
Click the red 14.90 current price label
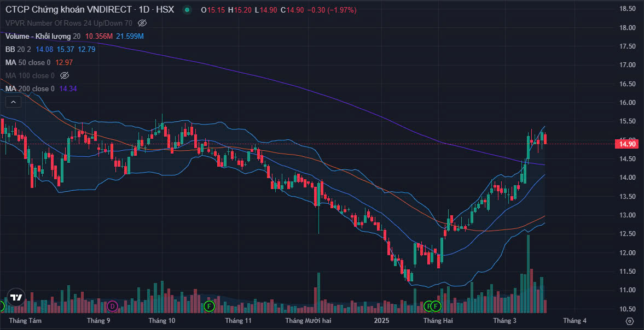(x=626, y=144)
